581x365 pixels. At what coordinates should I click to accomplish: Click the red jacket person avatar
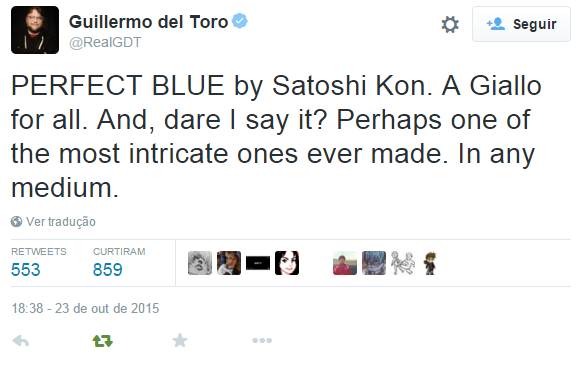click(x=345, y=263)
